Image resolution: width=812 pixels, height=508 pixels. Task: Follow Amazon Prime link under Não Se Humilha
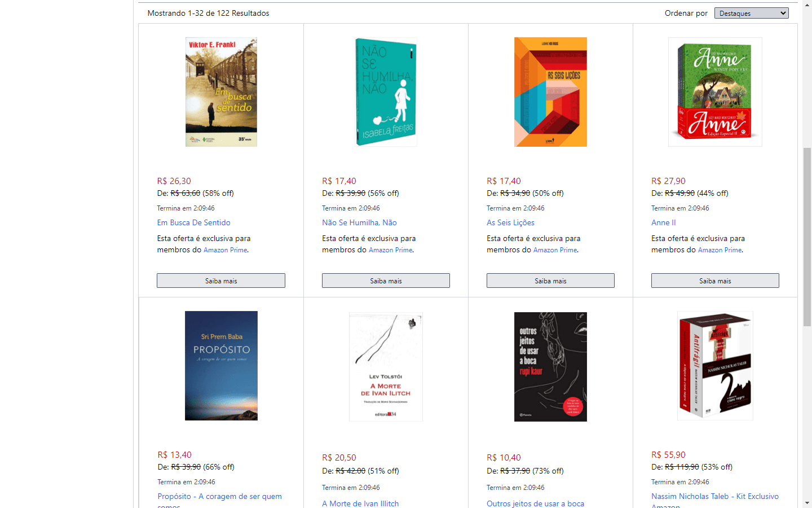390,250
